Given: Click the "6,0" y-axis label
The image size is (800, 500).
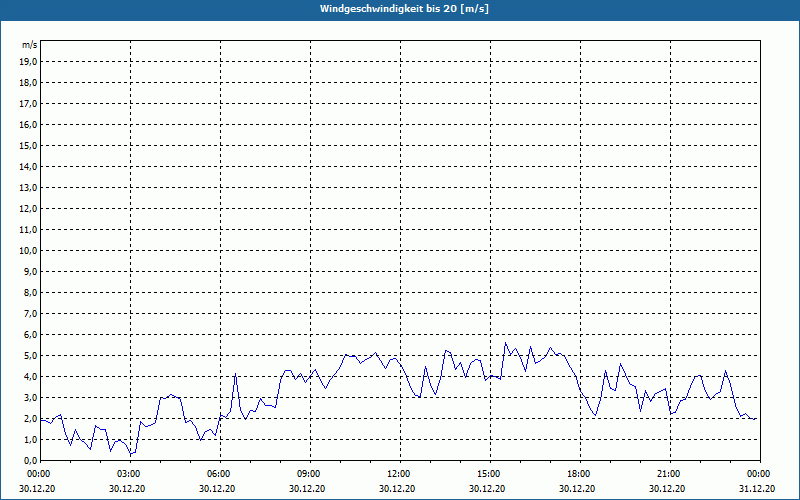Looking at the screenshot, I should [x=30, y=334].
